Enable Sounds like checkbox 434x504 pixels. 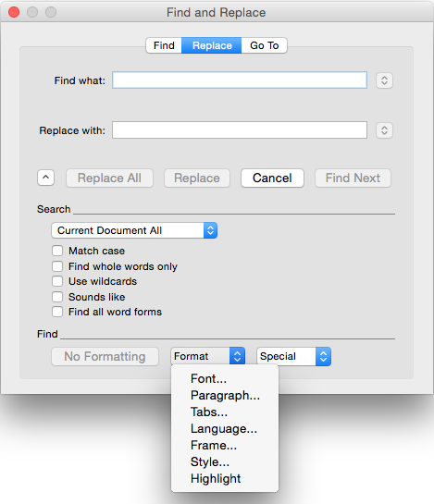tap(57, 297)
